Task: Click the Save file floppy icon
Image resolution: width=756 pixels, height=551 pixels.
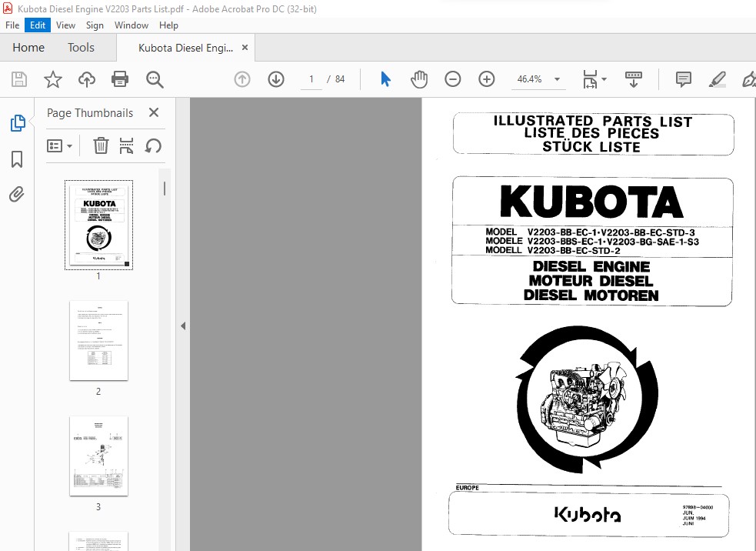Action: pos(19,79)
